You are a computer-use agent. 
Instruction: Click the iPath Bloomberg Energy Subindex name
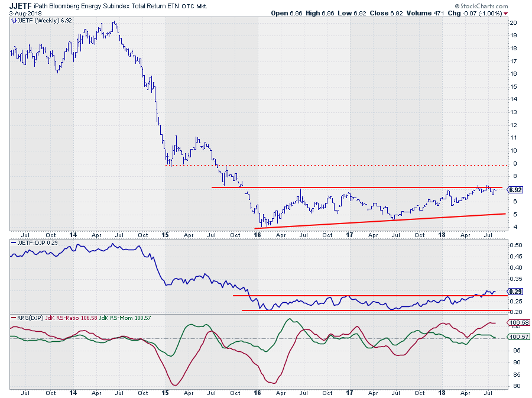pyautogui.click(x=107, y=6)
